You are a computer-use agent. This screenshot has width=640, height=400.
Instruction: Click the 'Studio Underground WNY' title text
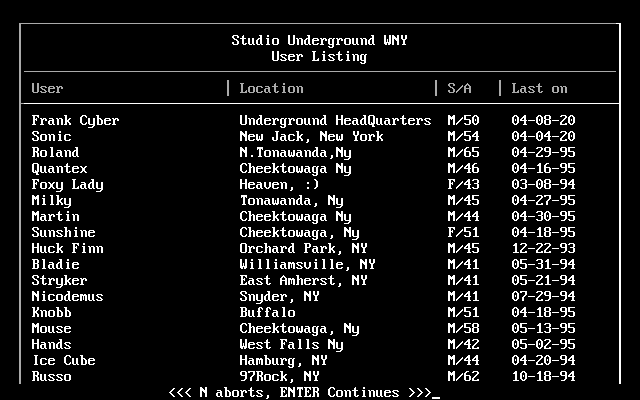[x=319, y=40]
